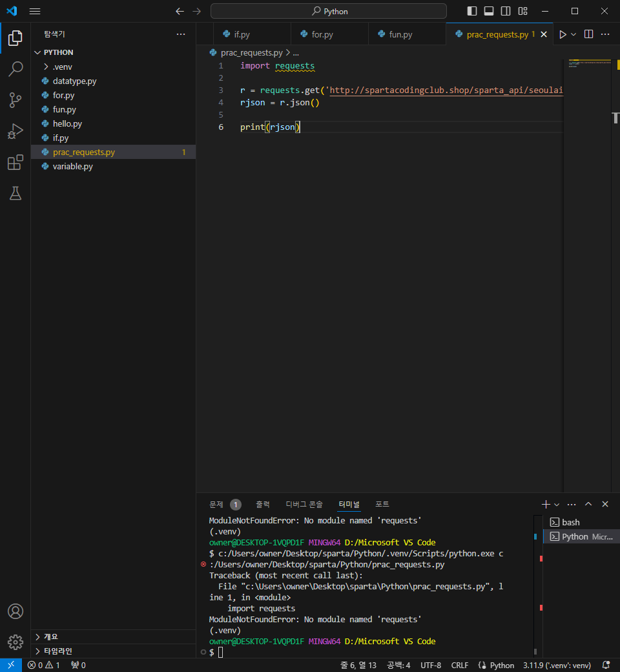Go forward with the right arrow
The image size is (620, 672).
[x=197, y=12]
